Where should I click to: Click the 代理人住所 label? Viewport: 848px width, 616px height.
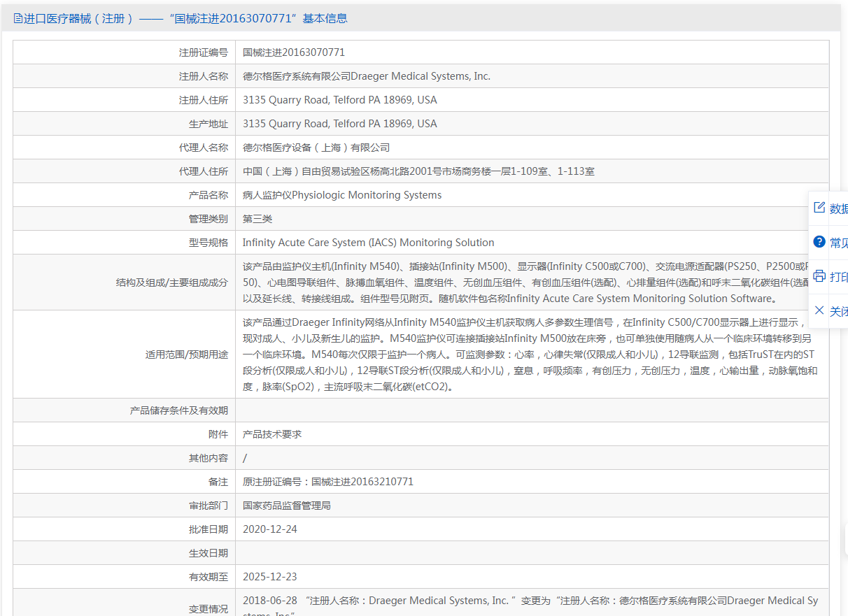[204, 171]
